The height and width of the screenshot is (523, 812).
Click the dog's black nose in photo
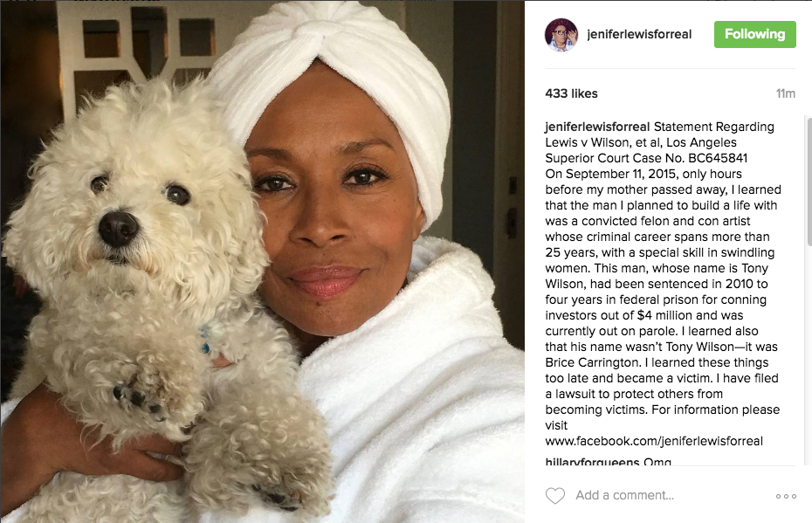point(118,228)
